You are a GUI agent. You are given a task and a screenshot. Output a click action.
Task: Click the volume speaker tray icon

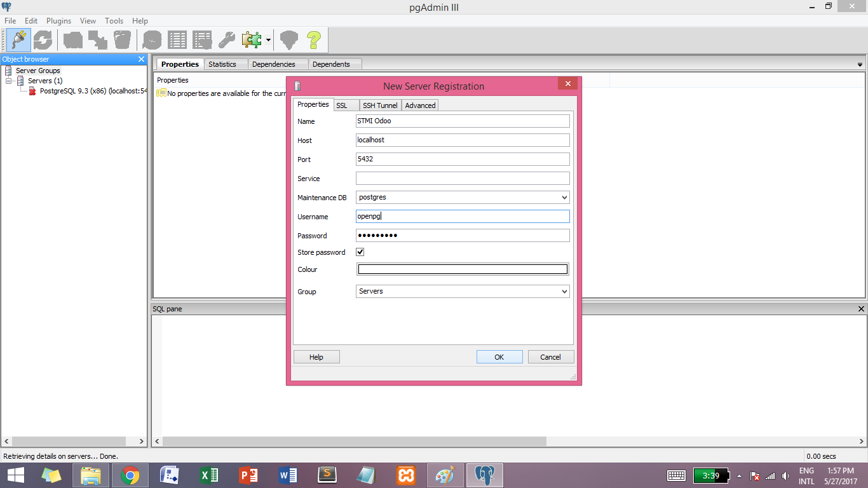coord(786,476)
